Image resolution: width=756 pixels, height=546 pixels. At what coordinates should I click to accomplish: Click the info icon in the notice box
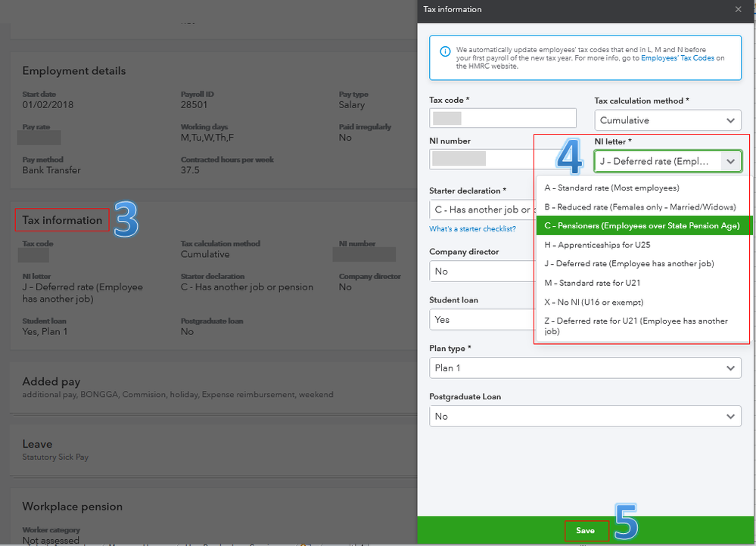coord(445,51)
